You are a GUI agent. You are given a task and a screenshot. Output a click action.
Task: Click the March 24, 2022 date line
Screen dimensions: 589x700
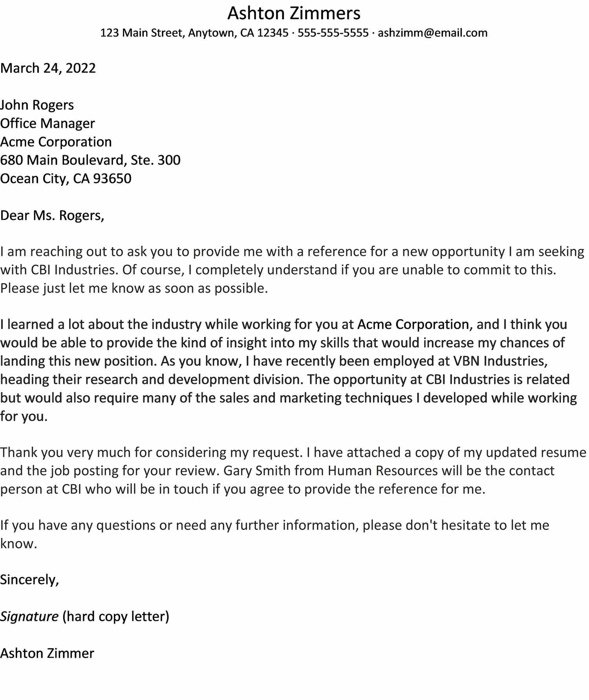point(48,68)
